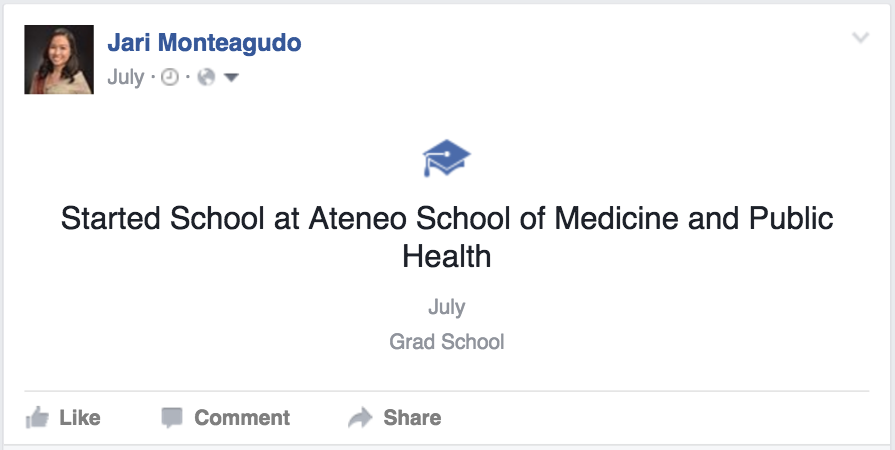The width and height of the screenshot is (895, 450).
Task: Click the globe public privacy icon
Action: [207, 78]
